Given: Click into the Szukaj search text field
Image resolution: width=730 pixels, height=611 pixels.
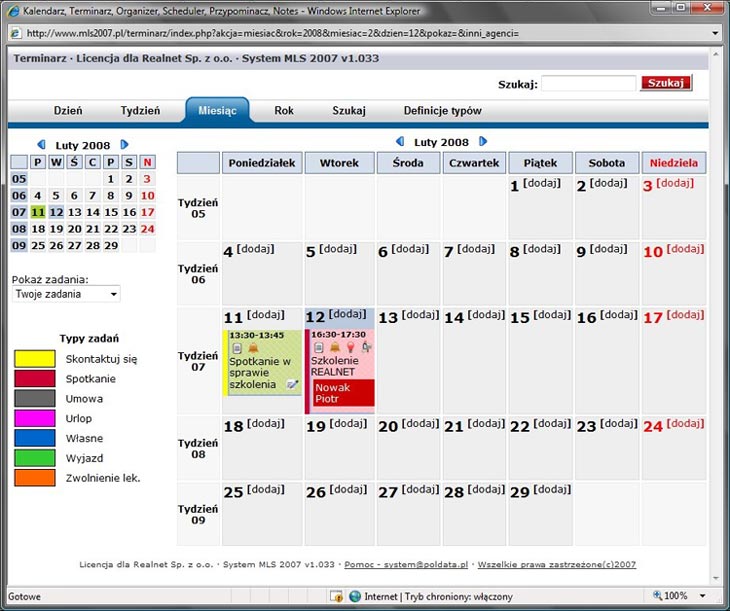Looking at the screenshot, I should [589, 84].
